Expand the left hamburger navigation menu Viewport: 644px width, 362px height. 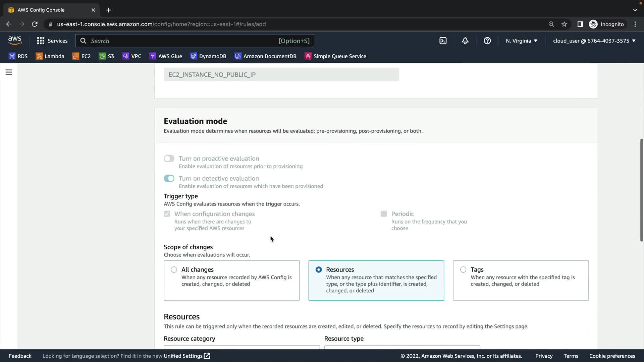pyautogui.click(x=9, y=72)
